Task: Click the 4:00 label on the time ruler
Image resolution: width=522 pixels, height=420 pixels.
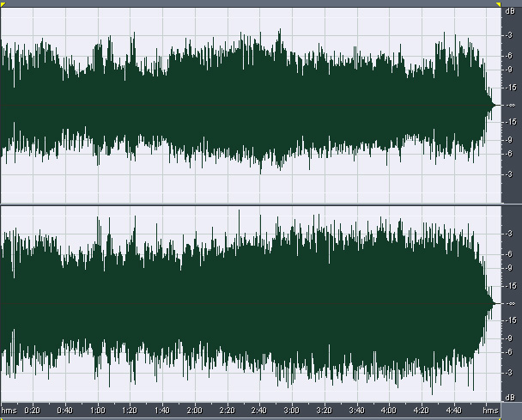Action: [x=389, y=410]
